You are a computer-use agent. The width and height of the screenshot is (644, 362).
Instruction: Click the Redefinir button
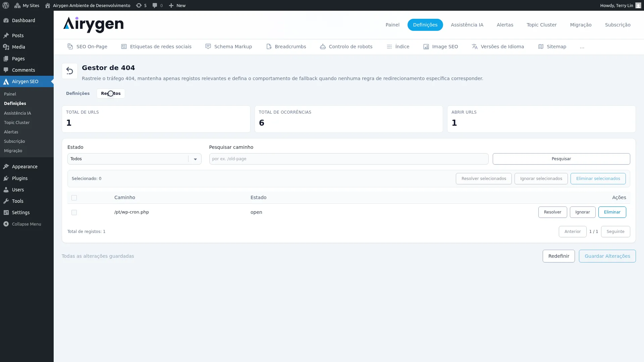[558, 256]
